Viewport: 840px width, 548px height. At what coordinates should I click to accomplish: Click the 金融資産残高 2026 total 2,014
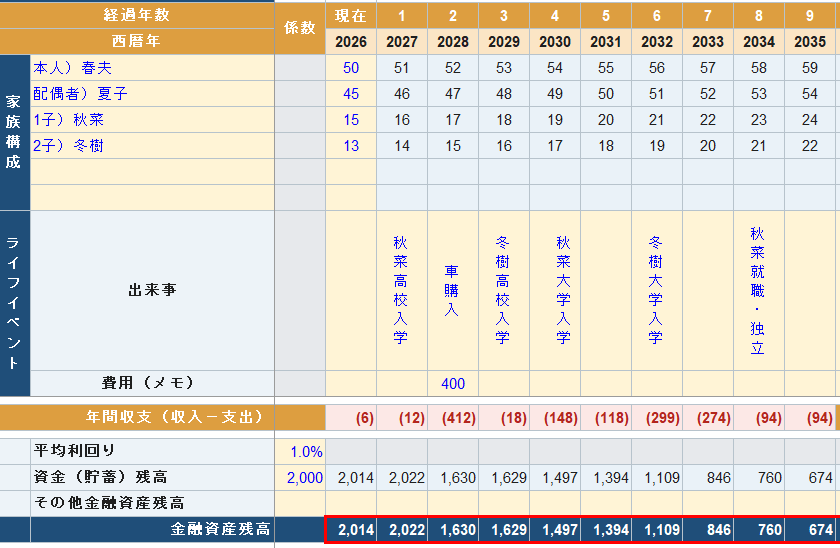click(351, 530)
